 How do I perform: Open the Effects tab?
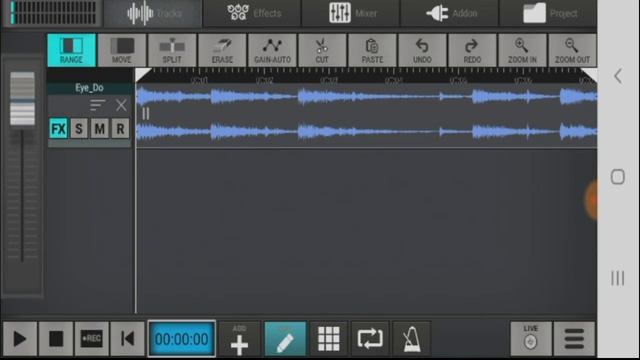(x=252, y=13)
